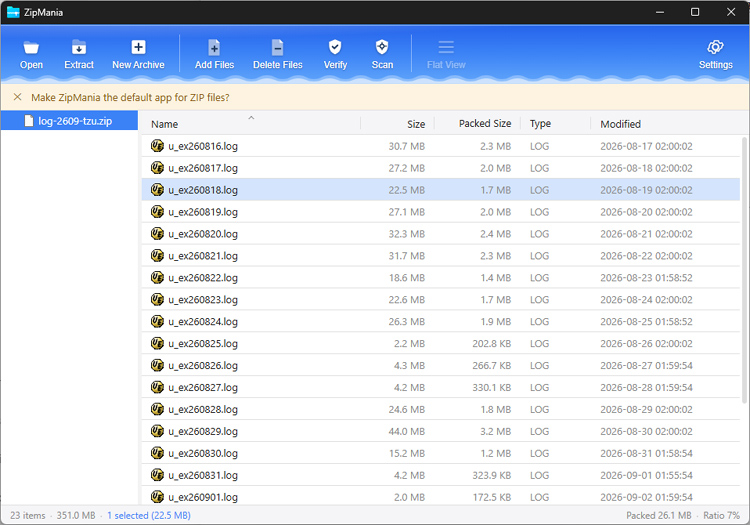Screen dimensions: 750x525
Task: Click the file icon of u_ex260827.log
Action: point(157,388)
